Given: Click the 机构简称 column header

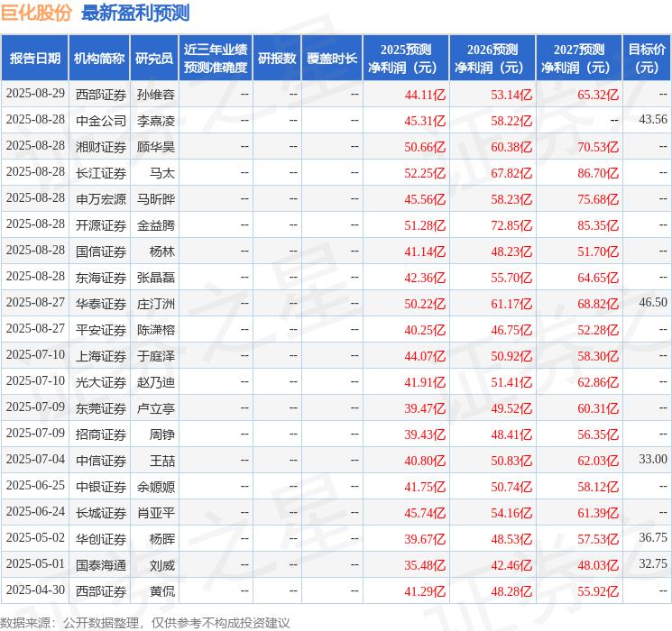Looking at the screenshot, I should [99, 59].
